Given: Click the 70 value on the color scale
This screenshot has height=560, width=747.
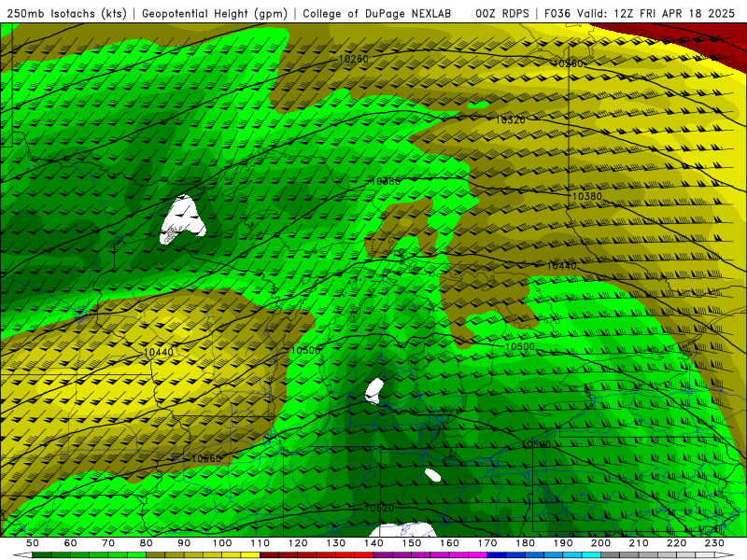Looking at the screenshot, I should click(x=108, y=543).
